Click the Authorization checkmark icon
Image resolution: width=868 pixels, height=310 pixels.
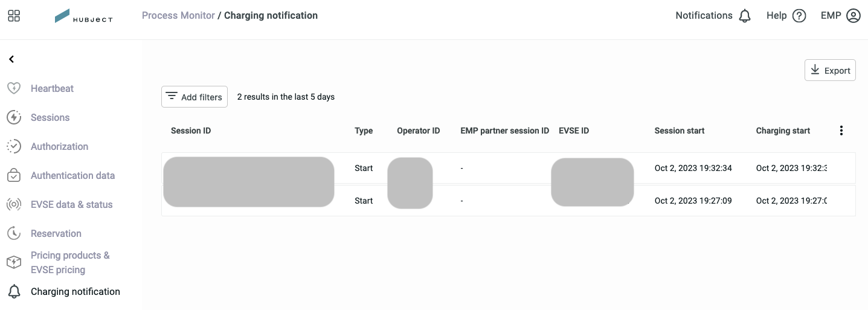(13, 146)
